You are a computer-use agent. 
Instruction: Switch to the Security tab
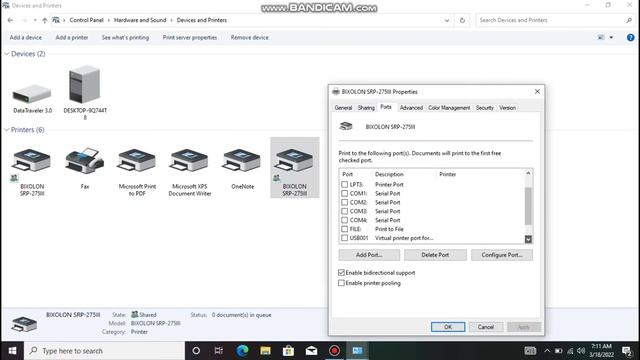pos(484,108)
